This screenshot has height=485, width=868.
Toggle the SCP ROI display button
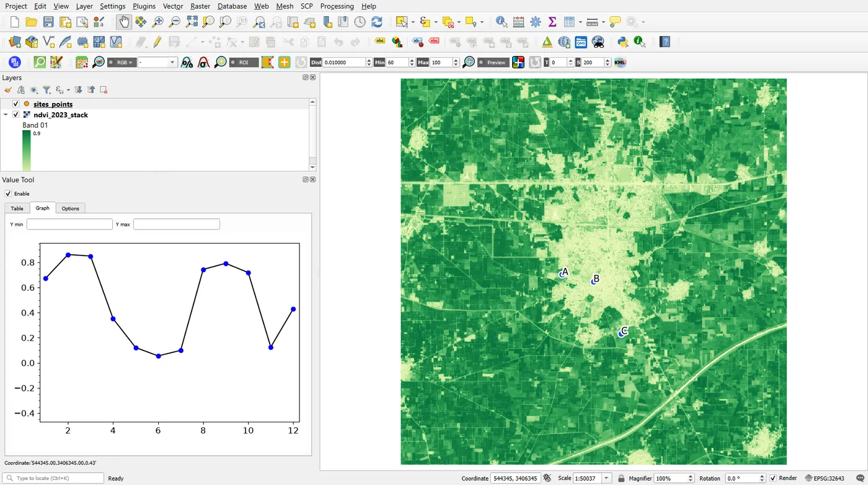244,63
